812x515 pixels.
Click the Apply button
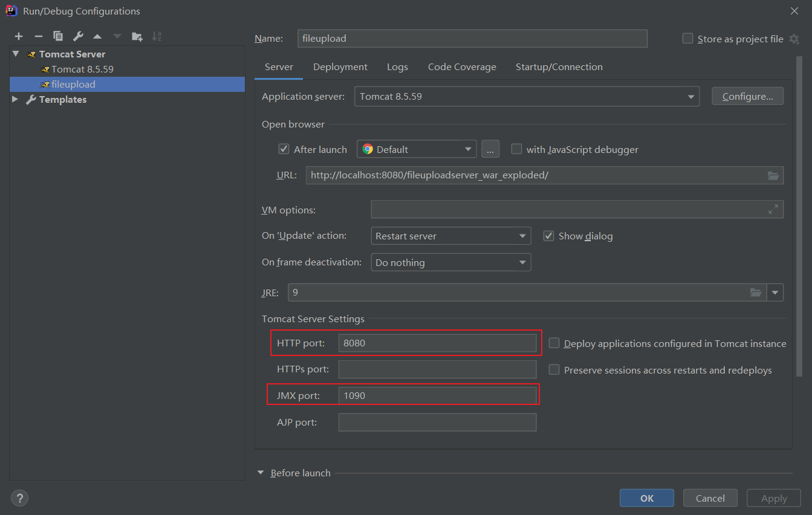point(774,498)
